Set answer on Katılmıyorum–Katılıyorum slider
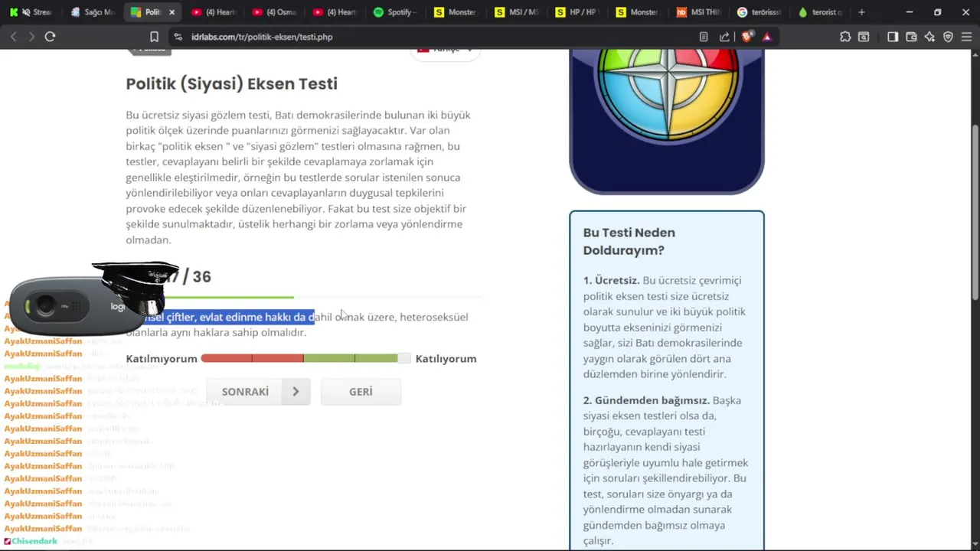This screenshot has width=980, height=551. point(306,358)
